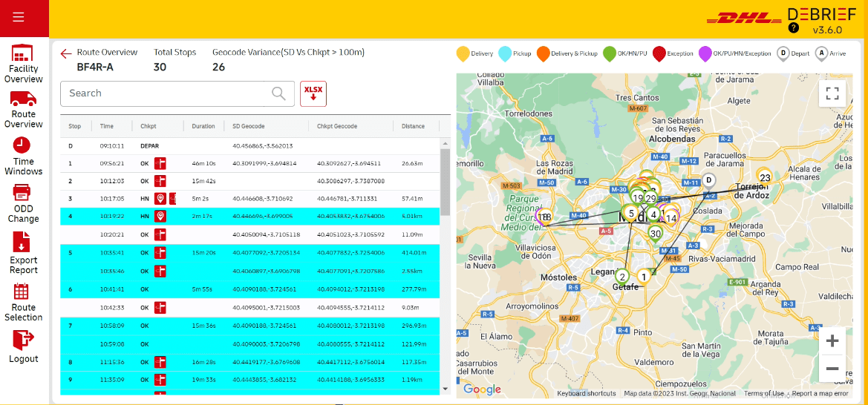
Task: Select map marker 5
Action: (x=631, y=213)
